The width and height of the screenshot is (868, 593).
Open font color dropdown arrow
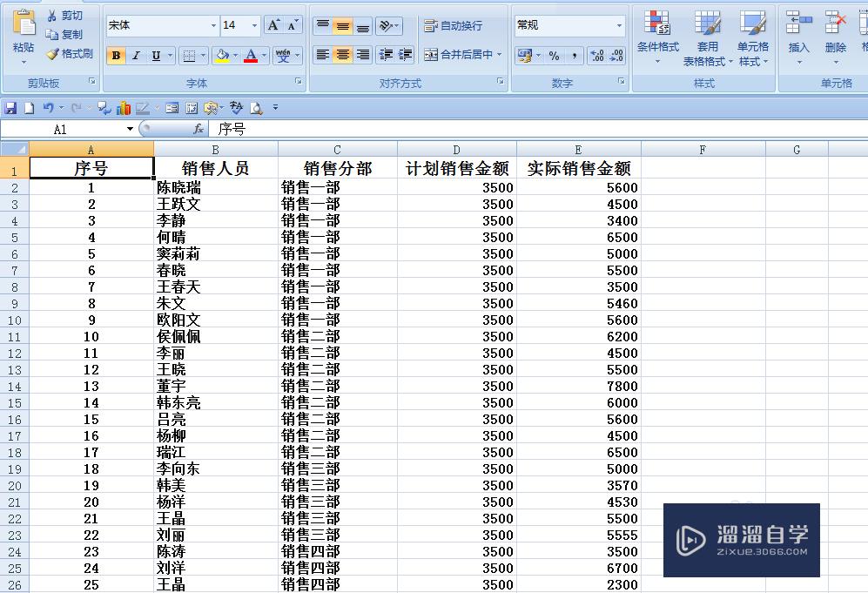pyautogui.click(x=264, y=56)
